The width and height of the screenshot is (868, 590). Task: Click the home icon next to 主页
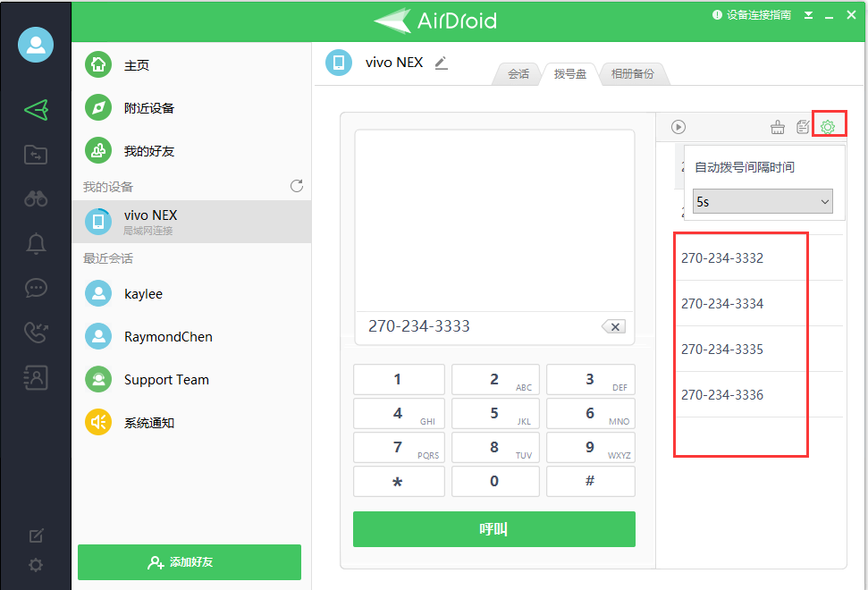click(98, 64)
